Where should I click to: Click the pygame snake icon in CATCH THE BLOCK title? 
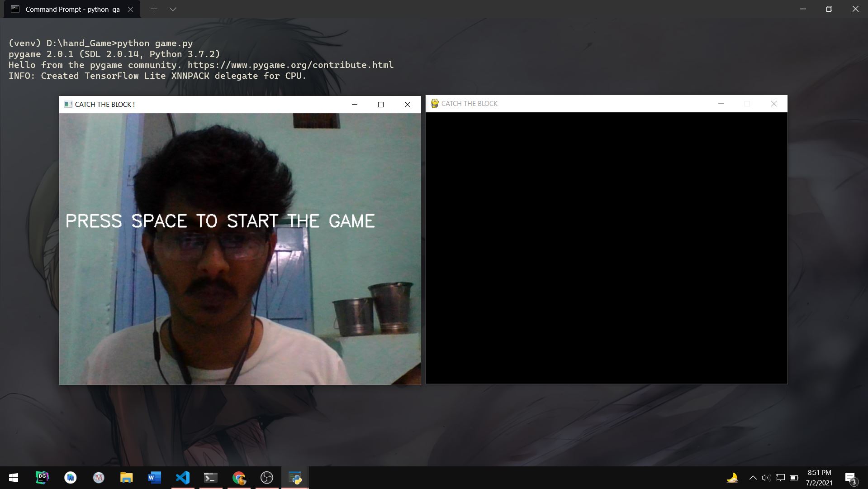pyautogui.click(x=435, y=103)
